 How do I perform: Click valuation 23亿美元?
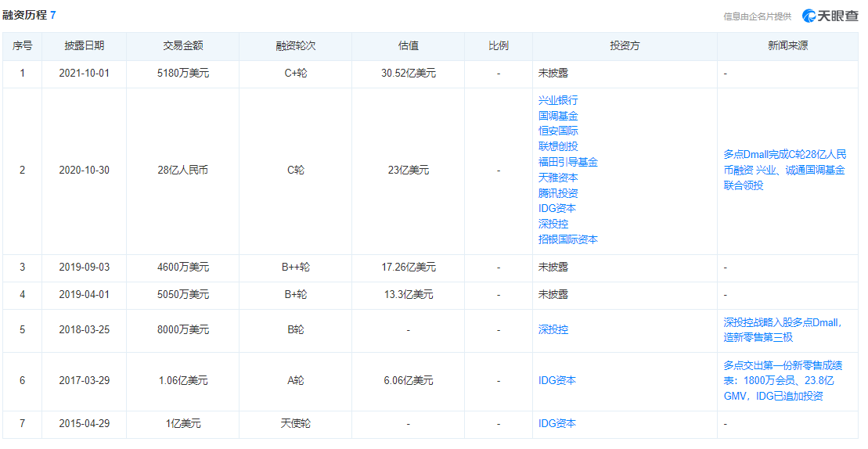coord(409,171)
